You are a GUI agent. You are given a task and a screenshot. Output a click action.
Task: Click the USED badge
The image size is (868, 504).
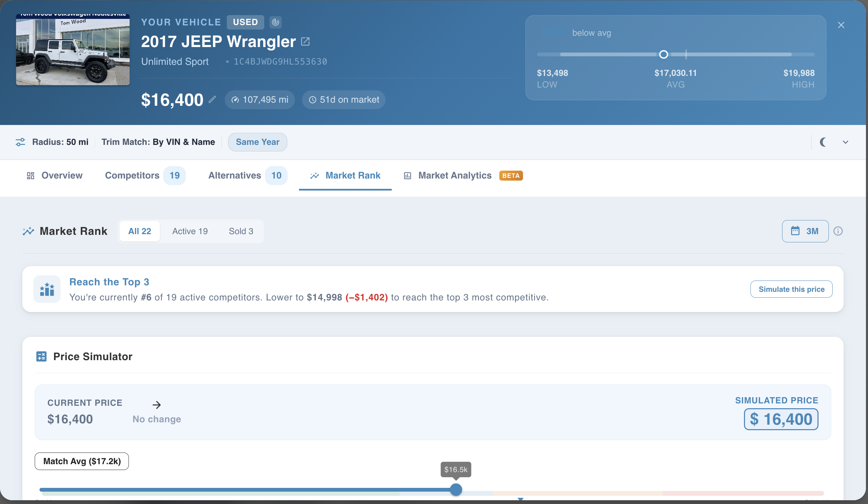(245, 22)
